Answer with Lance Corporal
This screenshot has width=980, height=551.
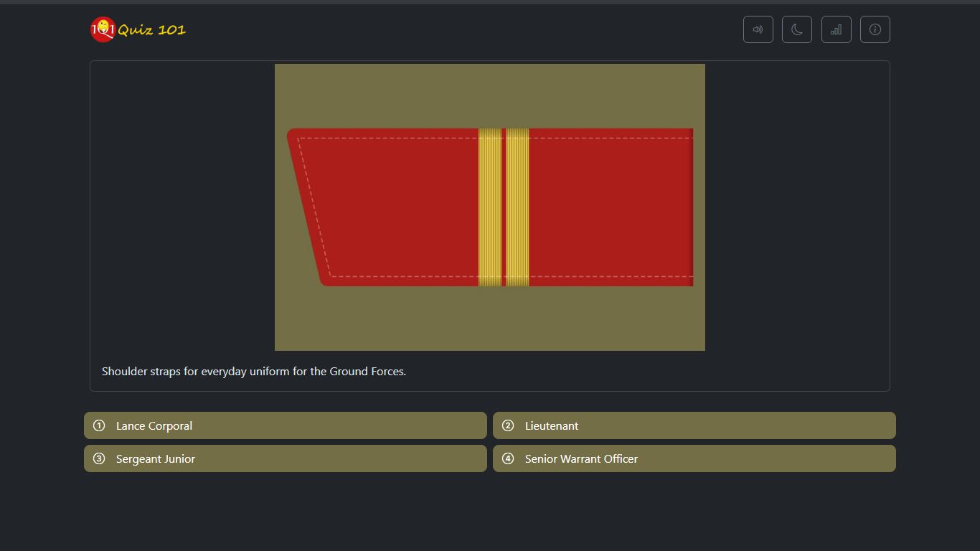(x=285, y=425)
